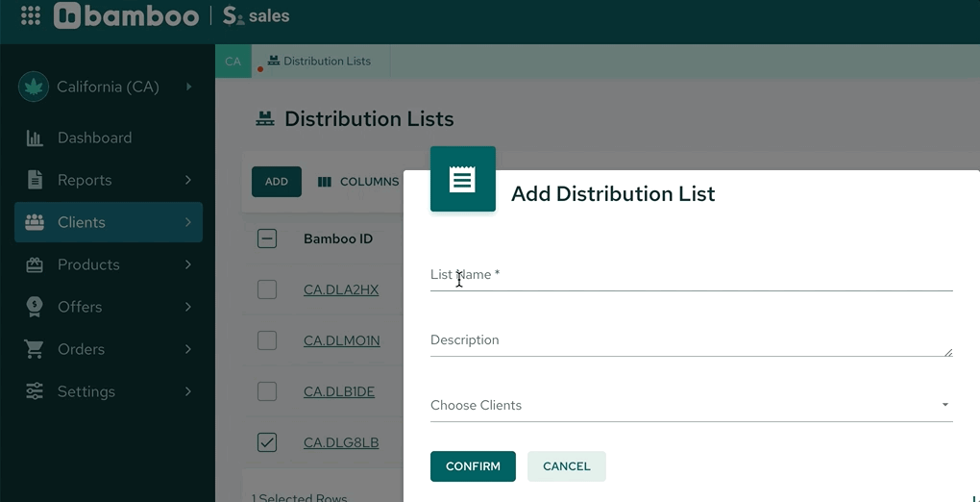Screen dimensions: 980x502
Task: Select the Clients menu item
Action: point(109,221)
